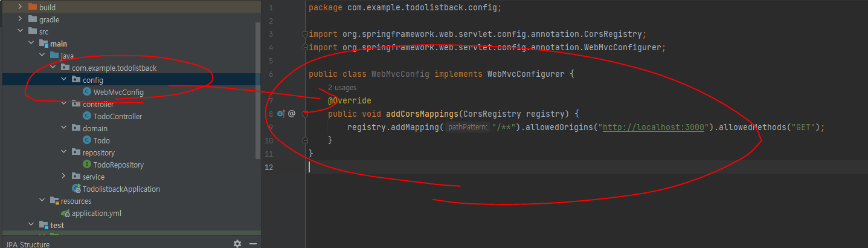Click the TodolistbackApplication Spring icon
The image size is (868, 248).
point(76,189)
